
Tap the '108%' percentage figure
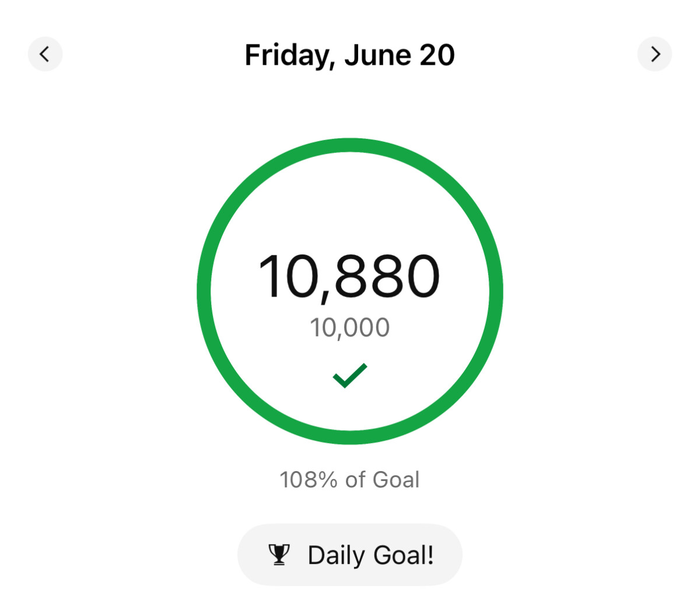[x=309, y=480]
